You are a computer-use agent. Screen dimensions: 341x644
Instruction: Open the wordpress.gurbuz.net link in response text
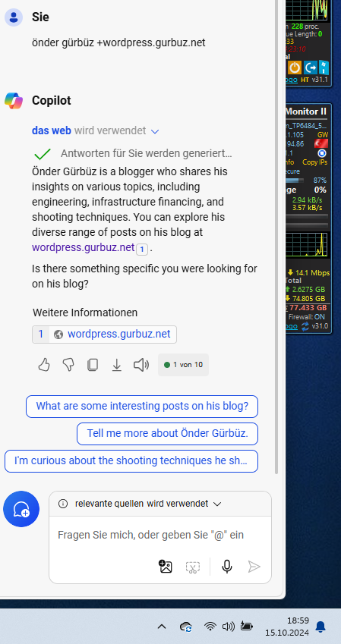[x=83, y=247]
